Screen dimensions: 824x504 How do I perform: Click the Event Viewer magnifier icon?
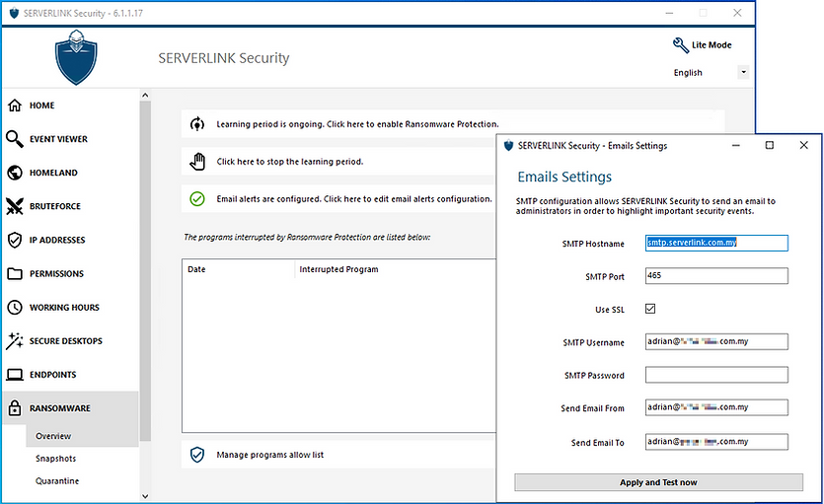pos(15,139)
